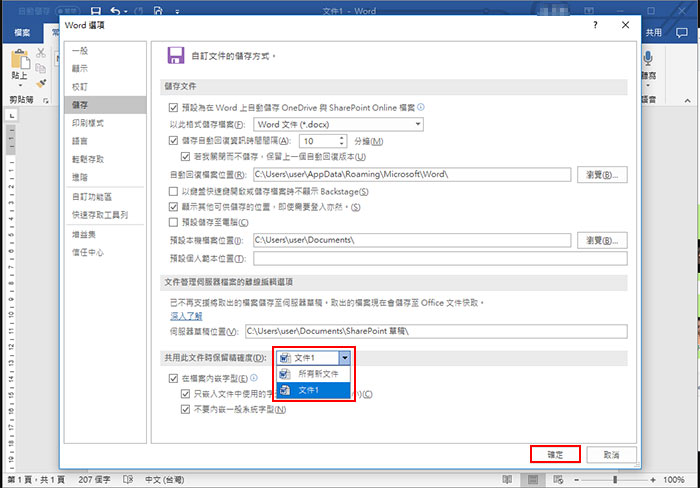Toggle do not embed common system fonts checkbox

(185, 409)
